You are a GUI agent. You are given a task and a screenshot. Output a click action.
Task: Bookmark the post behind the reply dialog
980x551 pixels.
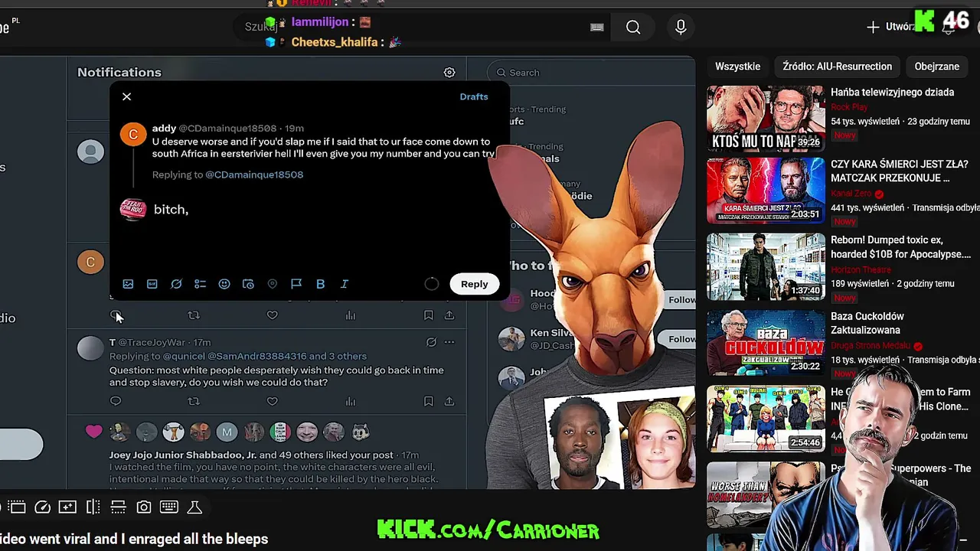pos(429,315)
